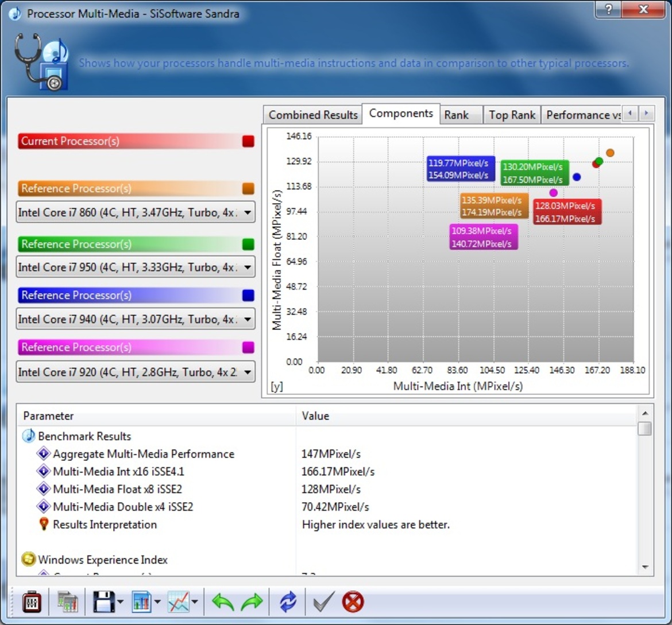Click the tab scroll left arrow

click(630, 114)
